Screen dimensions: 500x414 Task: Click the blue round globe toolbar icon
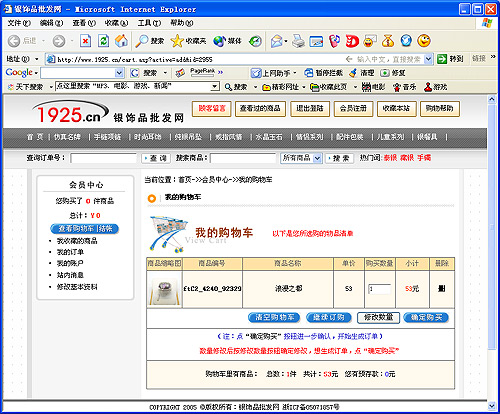click(406, 41)
